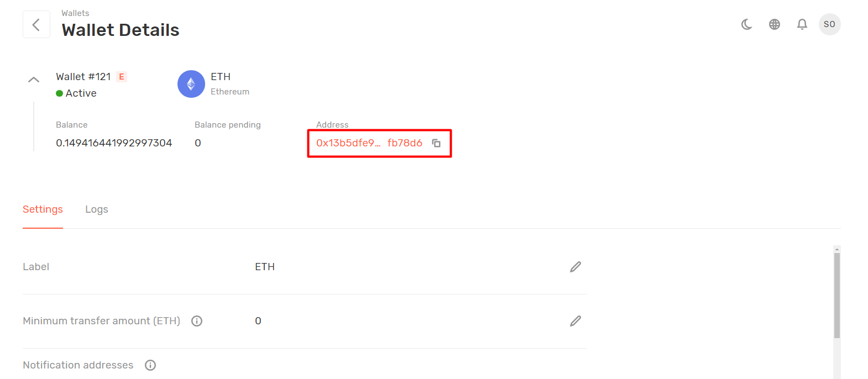Switch to the Logs tab
The height and width of the screenshot is (379, 868).
(97, 209)
